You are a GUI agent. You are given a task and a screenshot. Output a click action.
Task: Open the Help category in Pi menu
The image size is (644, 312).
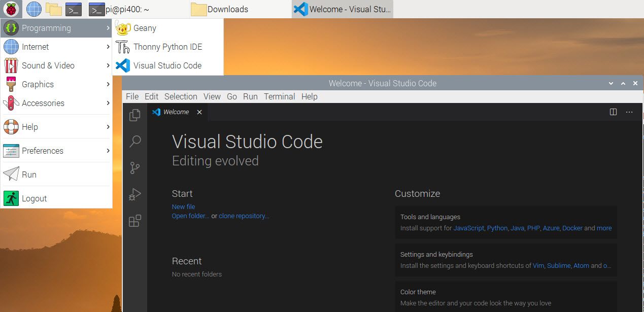[x=56, y=127]
